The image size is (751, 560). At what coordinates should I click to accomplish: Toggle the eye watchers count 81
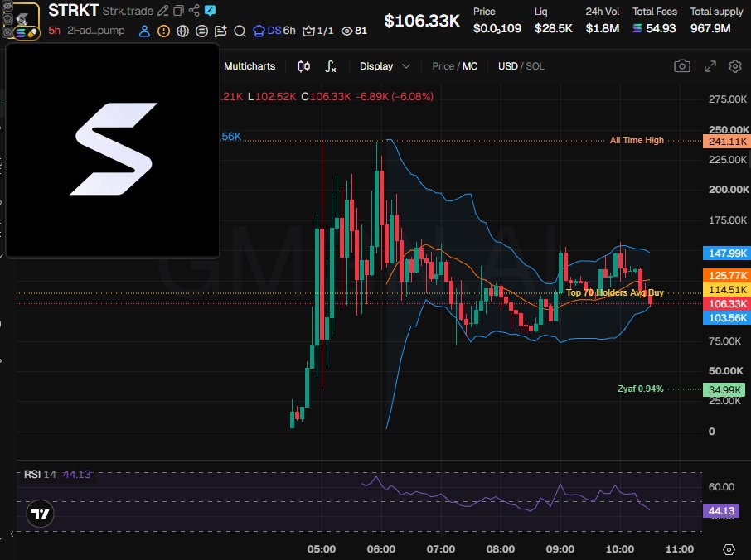[x=353, y=31]
